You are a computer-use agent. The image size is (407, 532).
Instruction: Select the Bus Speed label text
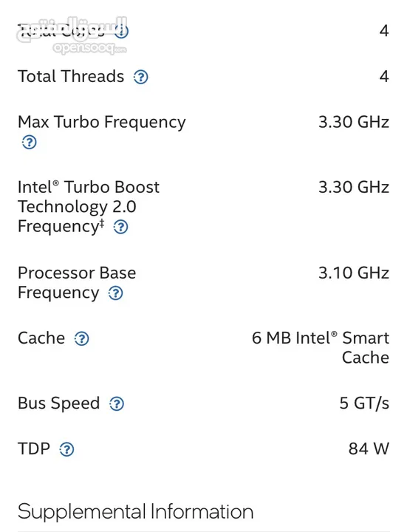(x=58, y=403)
